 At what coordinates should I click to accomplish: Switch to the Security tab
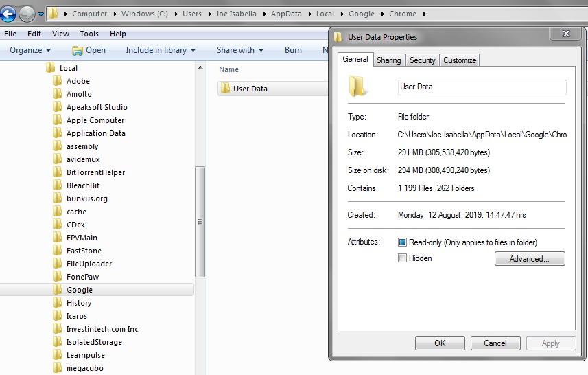click(422, 60)
